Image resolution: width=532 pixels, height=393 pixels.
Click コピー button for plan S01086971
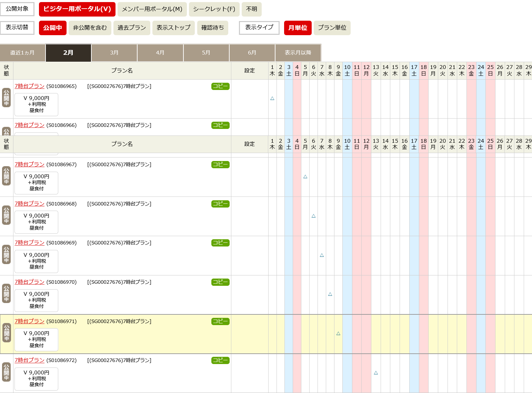(220, 321)
